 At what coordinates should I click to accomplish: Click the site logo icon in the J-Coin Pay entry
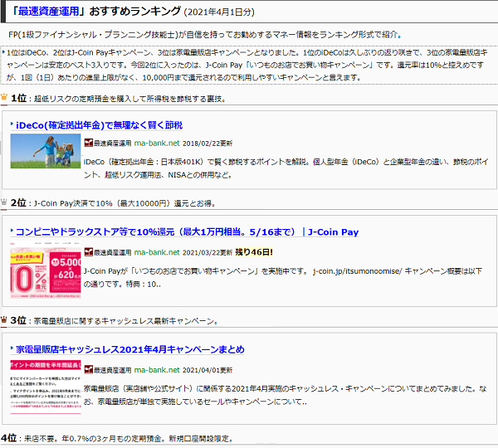tap(89, 252)
